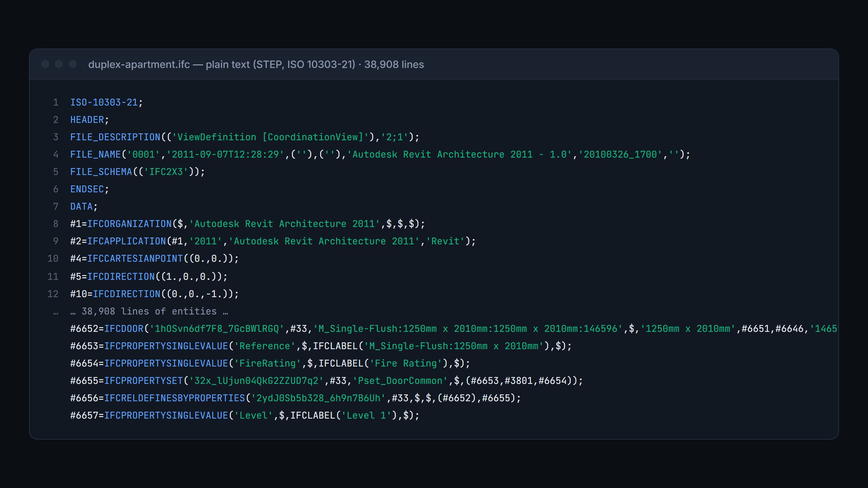Screen dimensions: 868x488
Task: Click the '20100326_1700' string
Action: tap(620, 154)
